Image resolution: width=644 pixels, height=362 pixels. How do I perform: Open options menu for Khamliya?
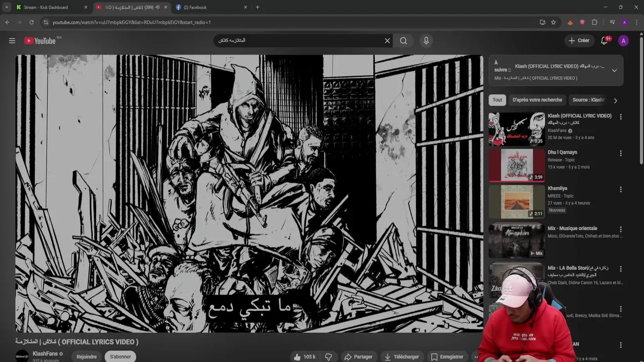[x=621, y=190]
